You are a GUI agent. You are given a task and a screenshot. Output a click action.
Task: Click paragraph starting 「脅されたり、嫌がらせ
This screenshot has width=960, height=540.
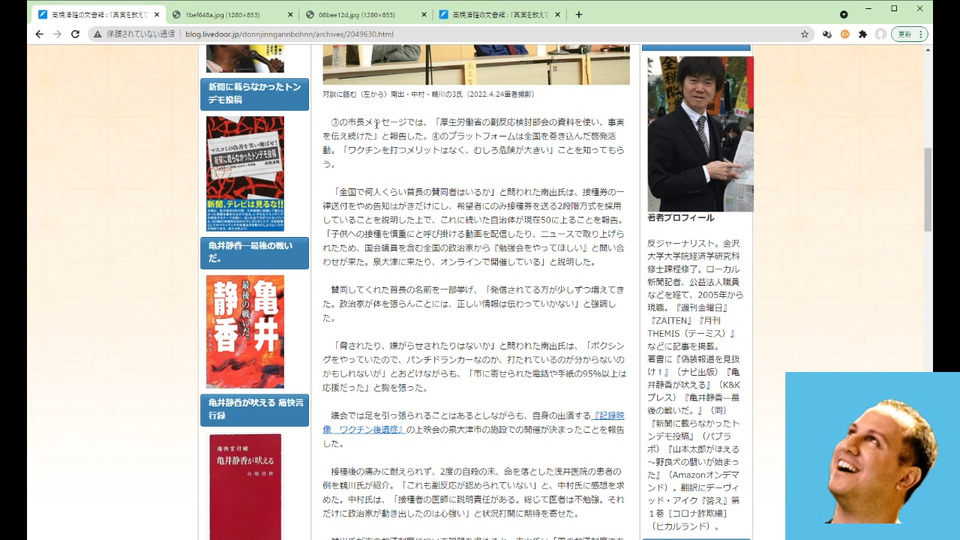[474, 367]
